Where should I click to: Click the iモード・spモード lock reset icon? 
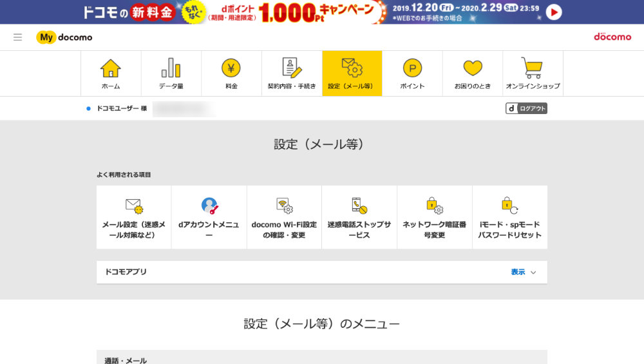tap(509, 206)
